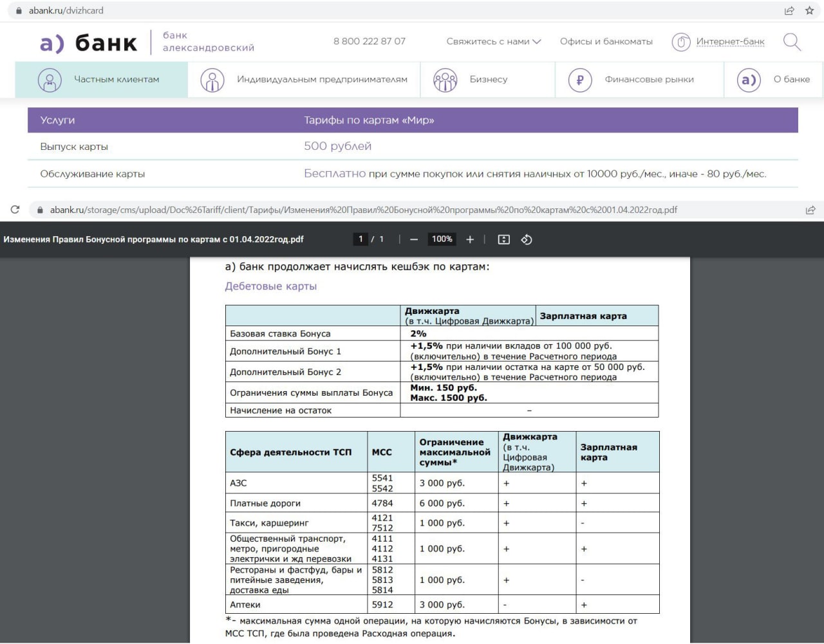Zoom out the PDF with minus icon
This screenshot has height=644, width=824.
414,239
